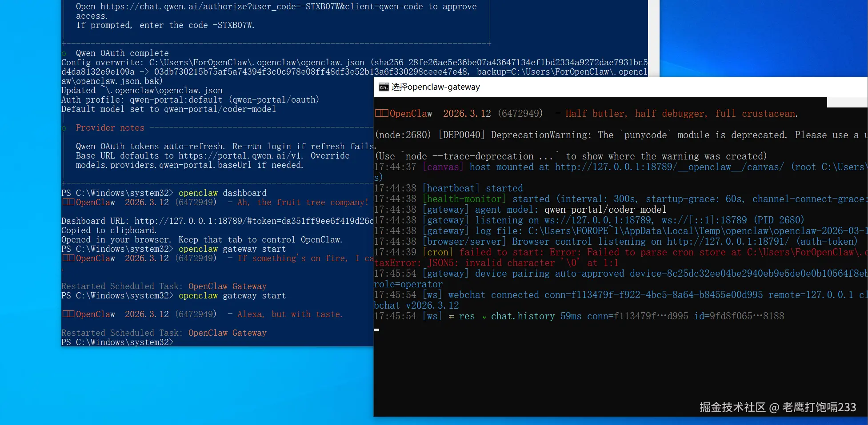
Task: Click the blinking cursor in the gateway console
Action: pyautogui.click(x=376, y=330)
